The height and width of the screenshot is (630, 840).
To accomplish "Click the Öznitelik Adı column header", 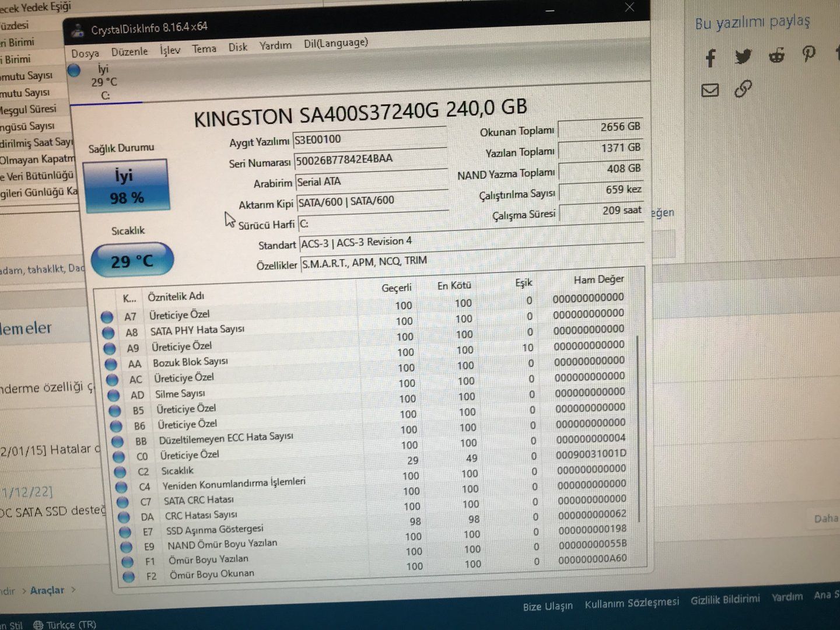I will [x=176, y=297].
